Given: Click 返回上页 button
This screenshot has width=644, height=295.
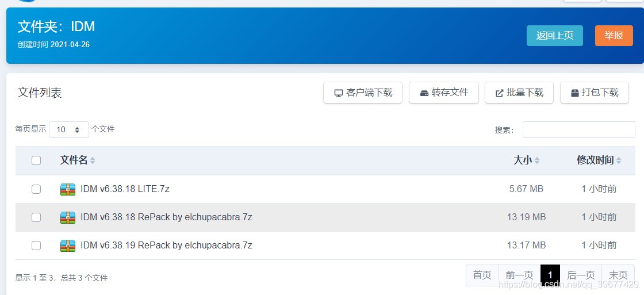Looking at the screenshot, I should pos(555,35).
